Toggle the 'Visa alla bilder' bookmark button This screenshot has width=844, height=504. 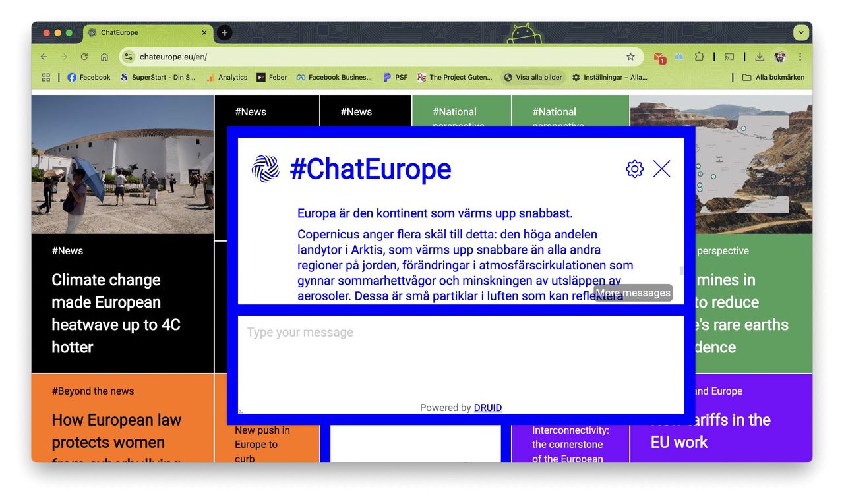click(533, 77)
